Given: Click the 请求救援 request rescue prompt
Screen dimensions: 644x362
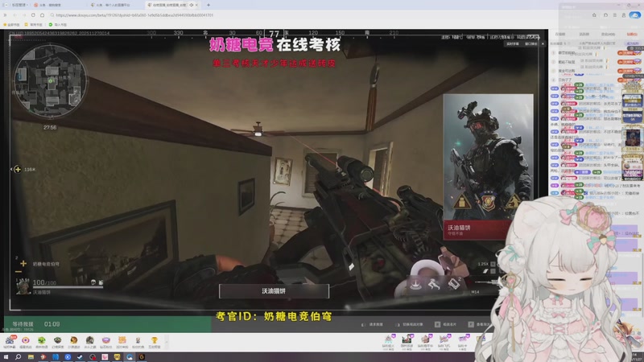Looking at the screenshot, I should coord(372,325).
